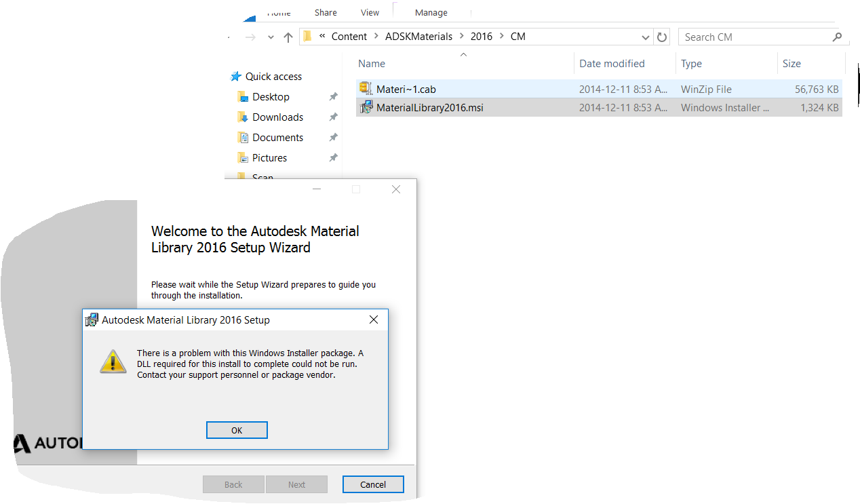Image resolution: width=860 pixels, height=504 pixels.
Task: Open the Share ribbon tab
Action: point(326,12)
